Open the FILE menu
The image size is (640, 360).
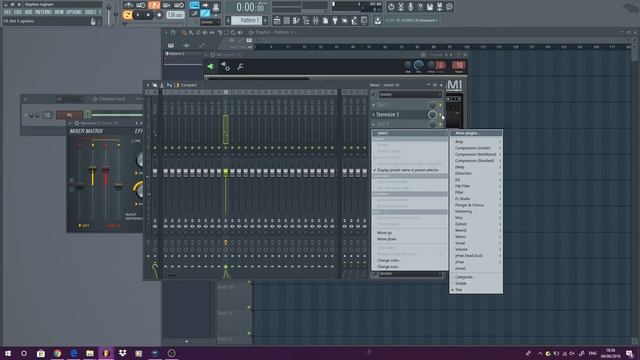[x=7, y=12]
